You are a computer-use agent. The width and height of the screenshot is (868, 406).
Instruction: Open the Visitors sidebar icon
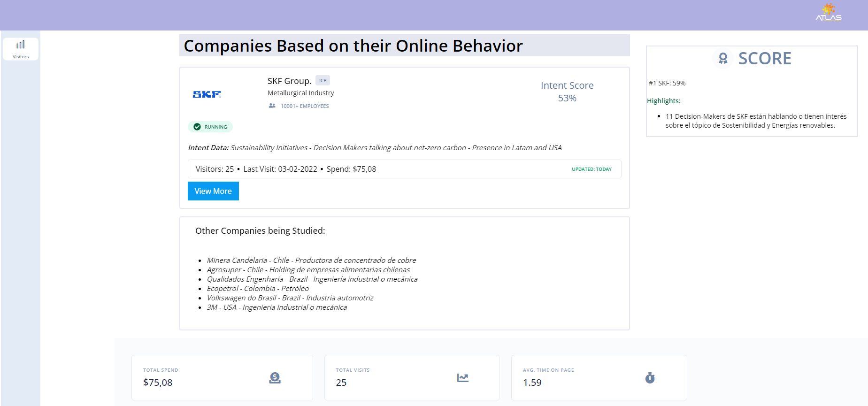21,49
